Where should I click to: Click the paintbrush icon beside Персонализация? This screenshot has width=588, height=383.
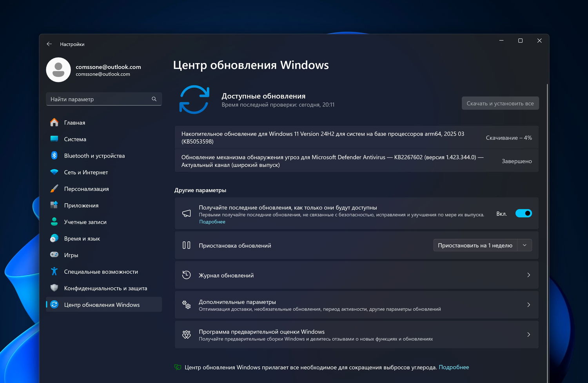click(54, 189)
